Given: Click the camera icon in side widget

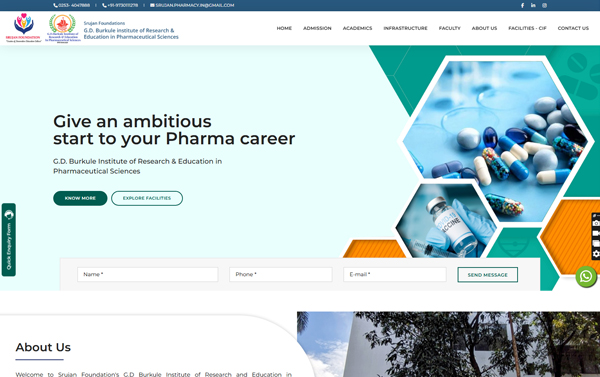Looking at the screenshot, I should [x=596, y=223].
